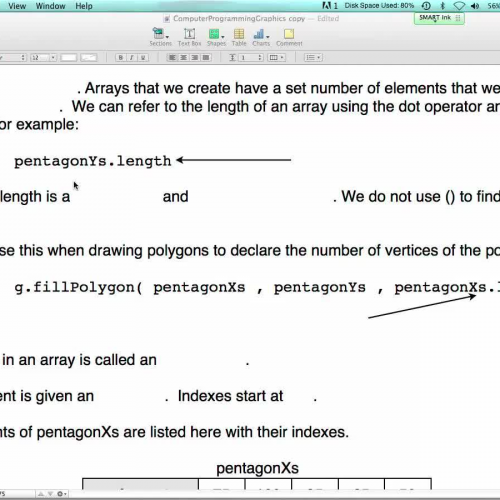Image resolution: width=500 pixels, height=500 pixels.
Task: Open the font family selector
Action: (x=13, y=58)
